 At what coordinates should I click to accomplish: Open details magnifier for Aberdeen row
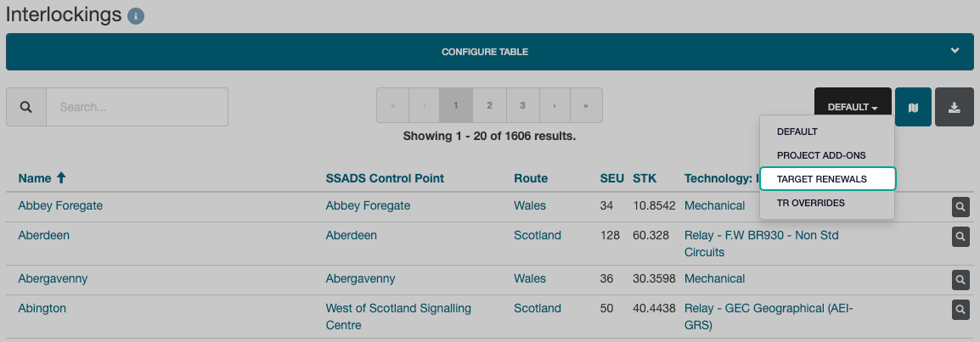point(960,236)
